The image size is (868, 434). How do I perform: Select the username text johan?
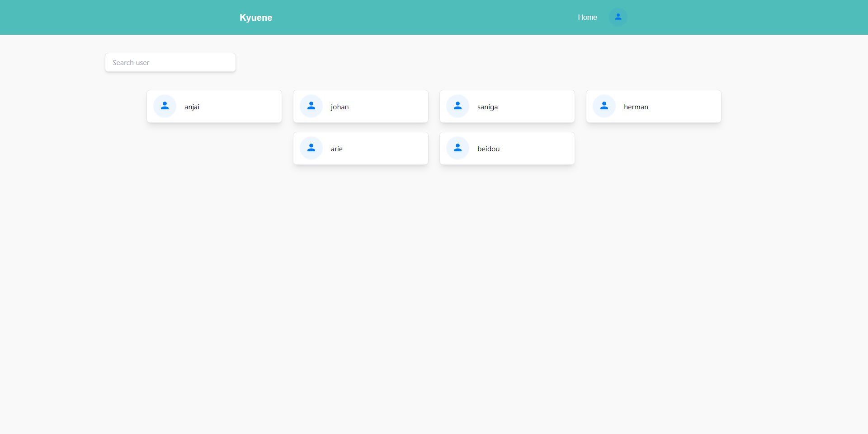[x=340, y=107]
